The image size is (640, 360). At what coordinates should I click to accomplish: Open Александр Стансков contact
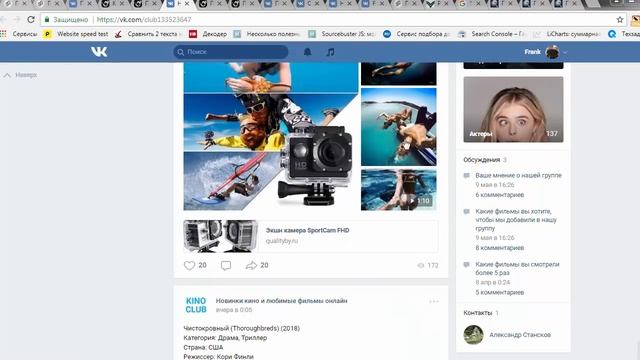pos(520,335)
